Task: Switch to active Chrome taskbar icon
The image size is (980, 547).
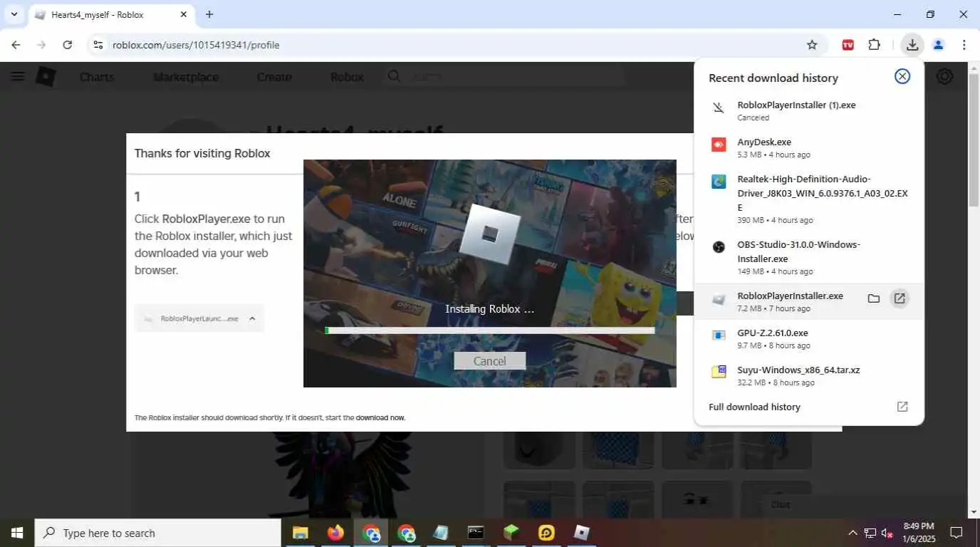Action: [x=371, y=533]
